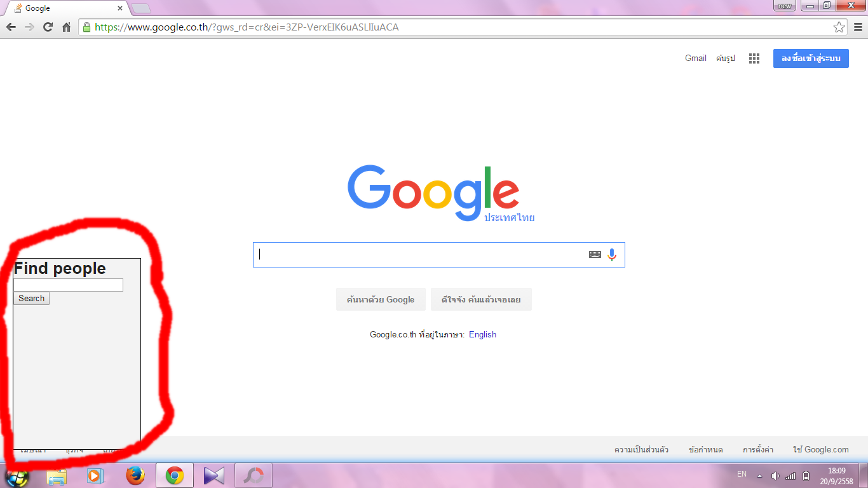868x488 pixels.
Task: Launch Firefox from the taskbar
Action: [135, 475]
